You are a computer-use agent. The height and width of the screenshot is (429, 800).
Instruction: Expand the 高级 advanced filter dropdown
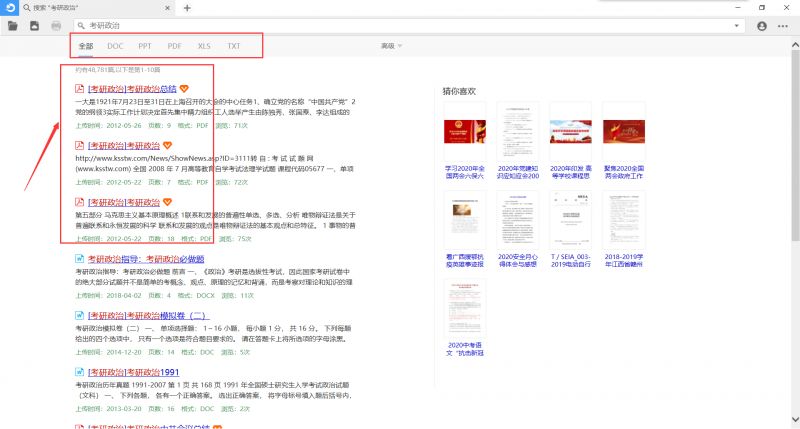click(x=391, y=46)
